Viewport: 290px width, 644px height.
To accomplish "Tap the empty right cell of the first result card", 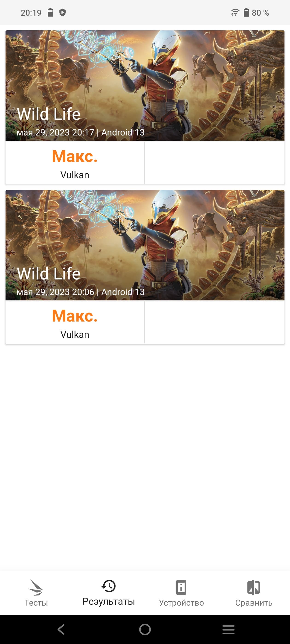I will [215, 163].
